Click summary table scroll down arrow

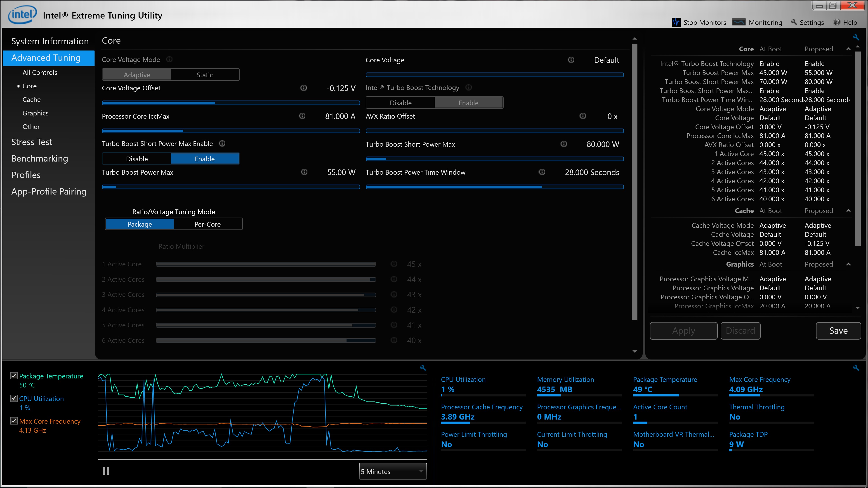pyautogui.click(x=858, y=308)
